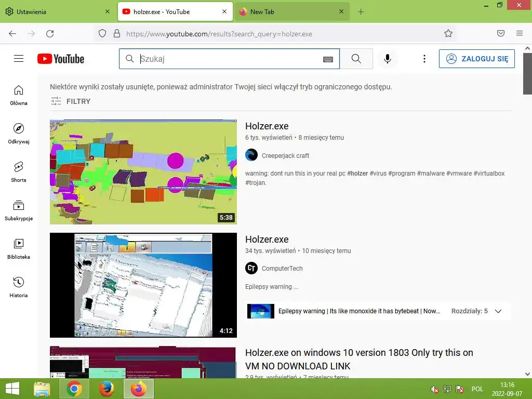
Task: Play the 4:12 Holzer.exe video thumbnail
Action: tap(143, 285)
